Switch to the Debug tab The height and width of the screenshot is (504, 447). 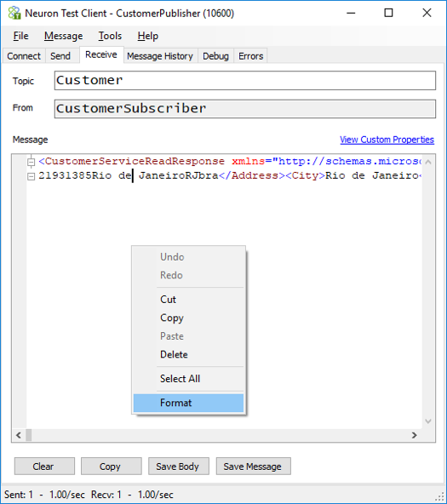click(215, 56)
